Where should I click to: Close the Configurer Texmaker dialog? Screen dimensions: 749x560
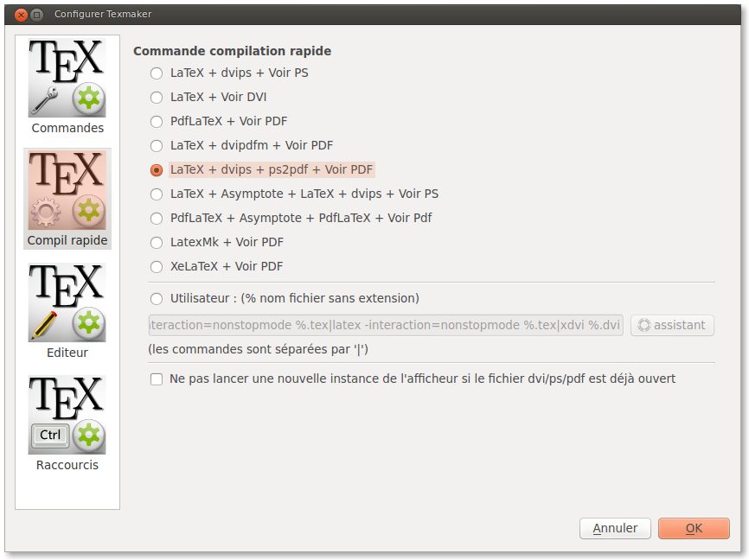coord(21,15)
